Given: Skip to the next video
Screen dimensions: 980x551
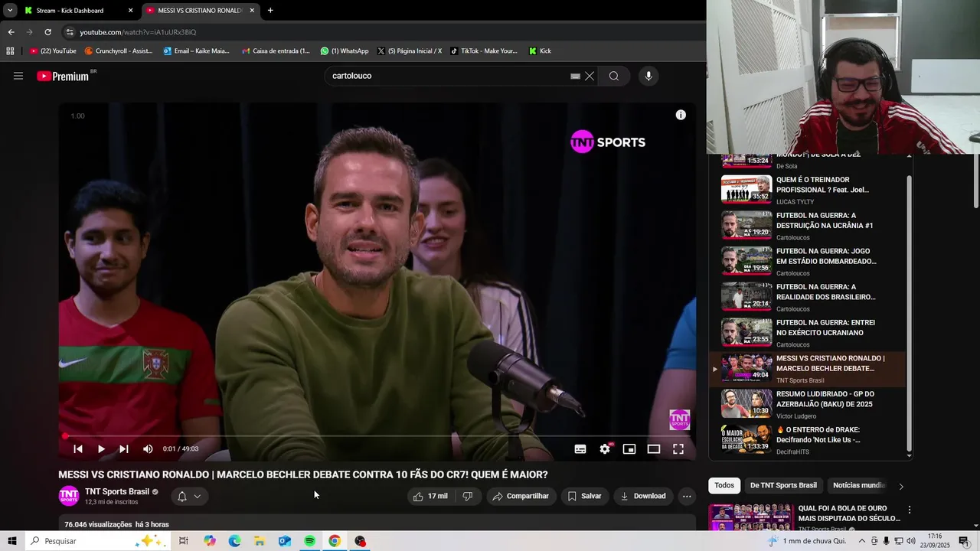Looking at the screenshot, I should point(124,449).
